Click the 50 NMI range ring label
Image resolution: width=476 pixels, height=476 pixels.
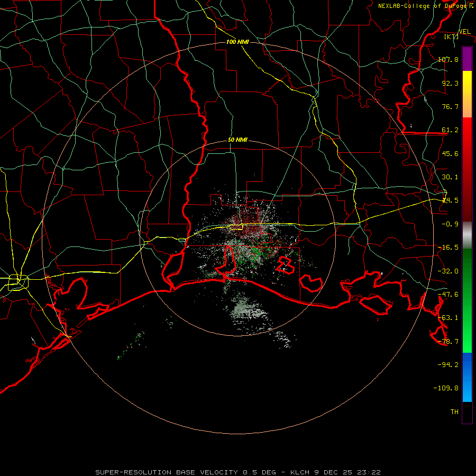[237, 140]
